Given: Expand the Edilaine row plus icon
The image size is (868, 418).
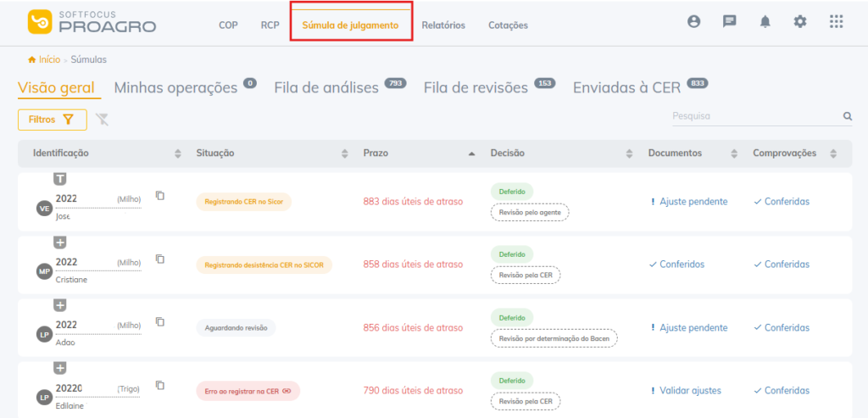Looking at the screenshot, I should tap(60, 368).
